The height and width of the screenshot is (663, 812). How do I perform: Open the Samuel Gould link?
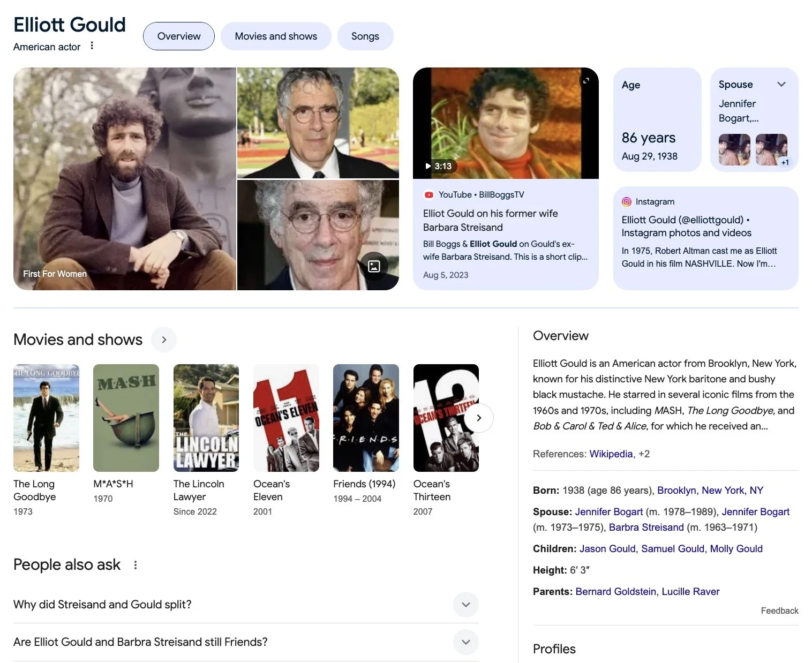(673, 549)
